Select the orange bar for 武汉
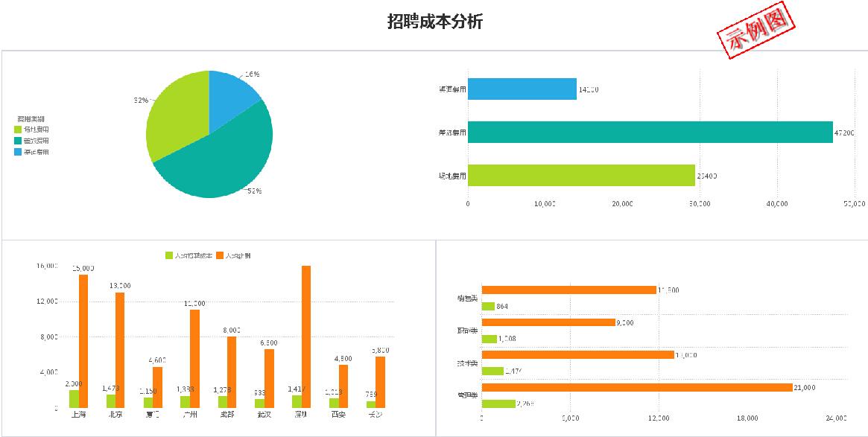The image size is (868, 437). [269, 379]
